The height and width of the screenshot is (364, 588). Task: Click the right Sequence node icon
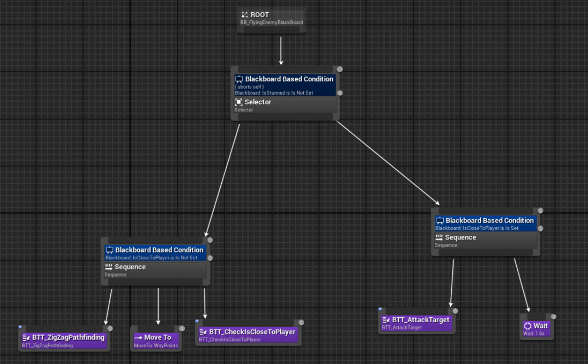tap(439, 237)
